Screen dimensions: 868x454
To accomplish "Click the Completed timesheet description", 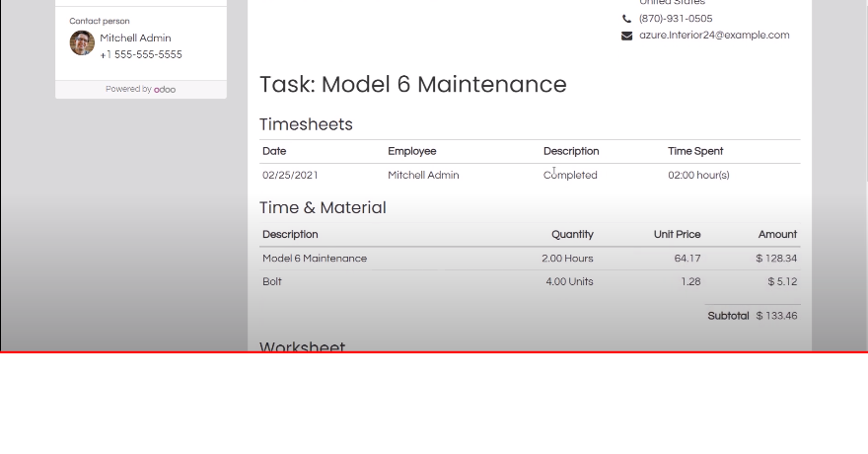I will [570, 176].
